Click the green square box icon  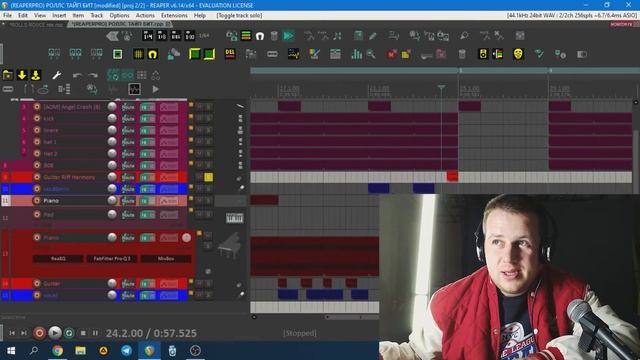tap(118, 54)
